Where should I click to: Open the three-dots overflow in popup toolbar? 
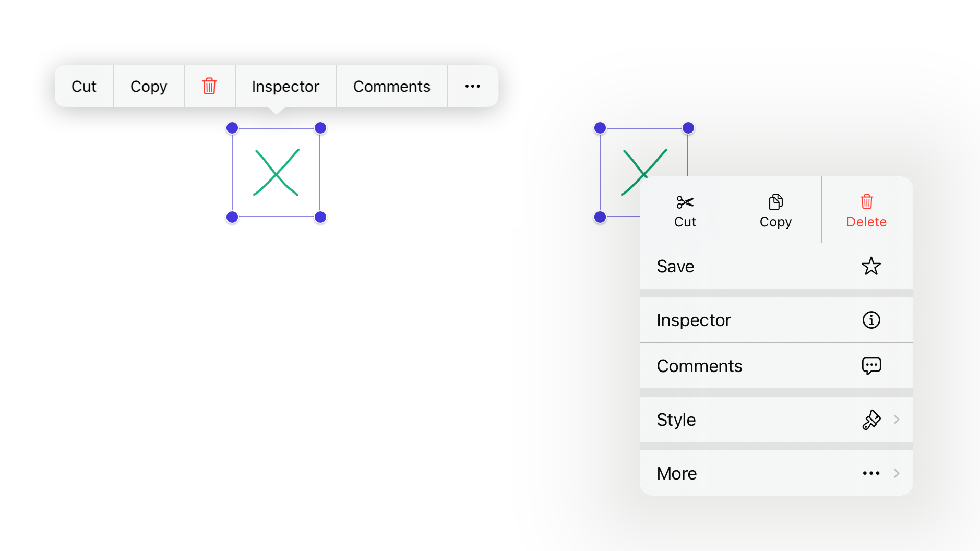pyautogui.click(x=472, y=86)
